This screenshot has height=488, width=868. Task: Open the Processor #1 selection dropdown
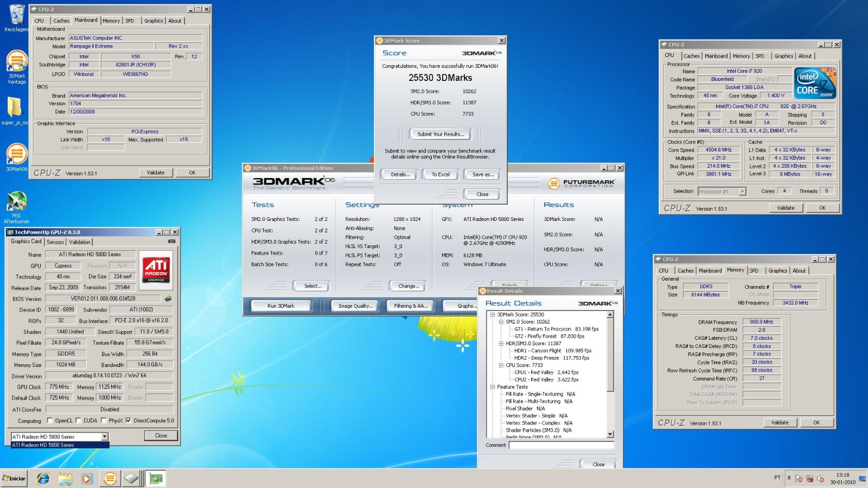click(x=742, y=191)
